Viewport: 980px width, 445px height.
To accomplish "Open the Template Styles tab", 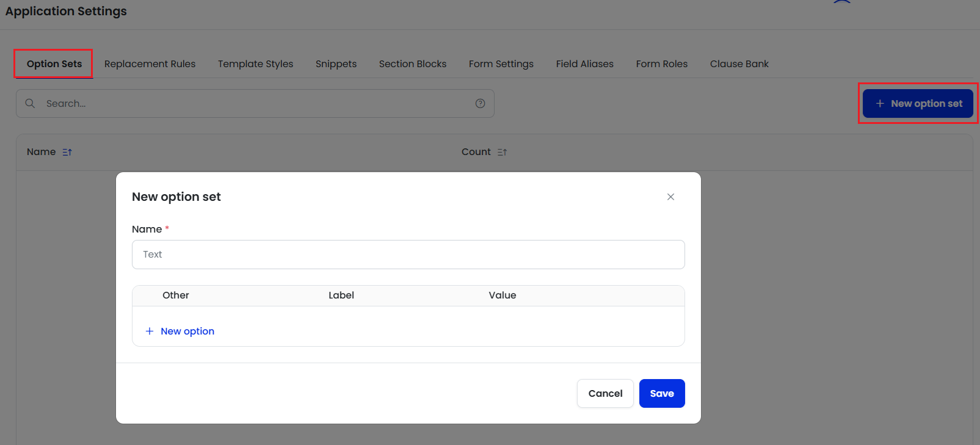I will point(255,63).
